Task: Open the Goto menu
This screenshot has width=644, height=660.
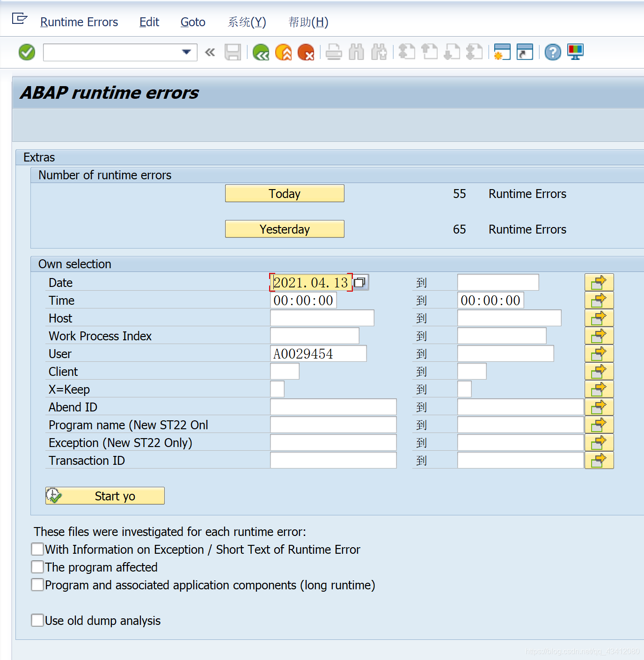Action: [193, 22]
